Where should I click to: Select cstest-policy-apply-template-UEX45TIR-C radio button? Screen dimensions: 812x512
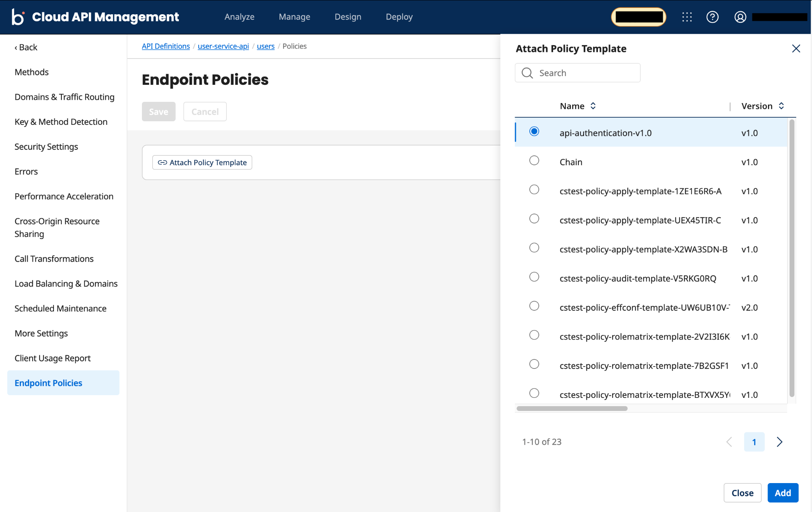[534, 219]
